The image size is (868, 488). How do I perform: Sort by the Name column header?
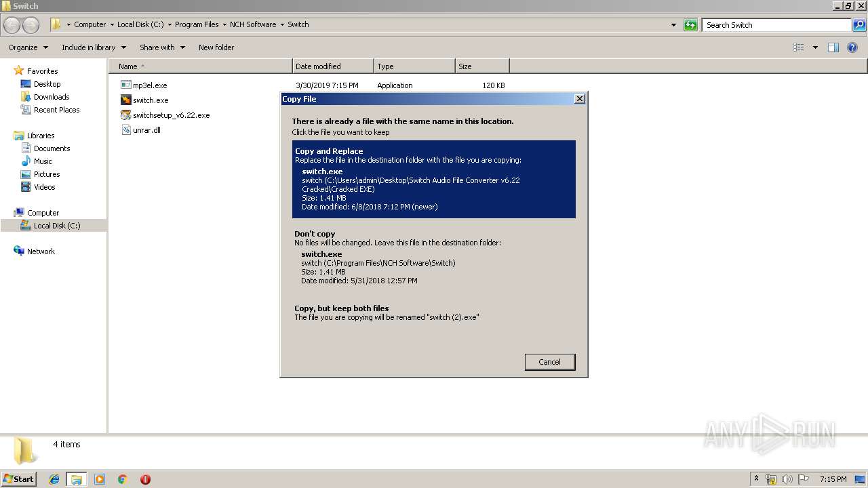pyautogui.click(x=200, y=66)
